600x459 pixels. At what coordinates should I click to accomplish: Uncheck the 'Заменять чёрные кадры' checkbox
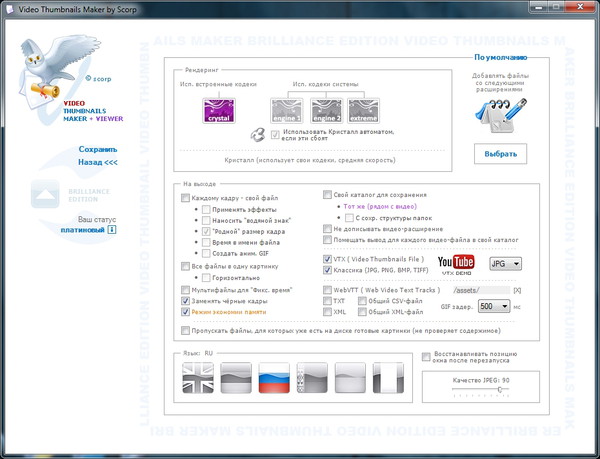click(x=186, y=300)
